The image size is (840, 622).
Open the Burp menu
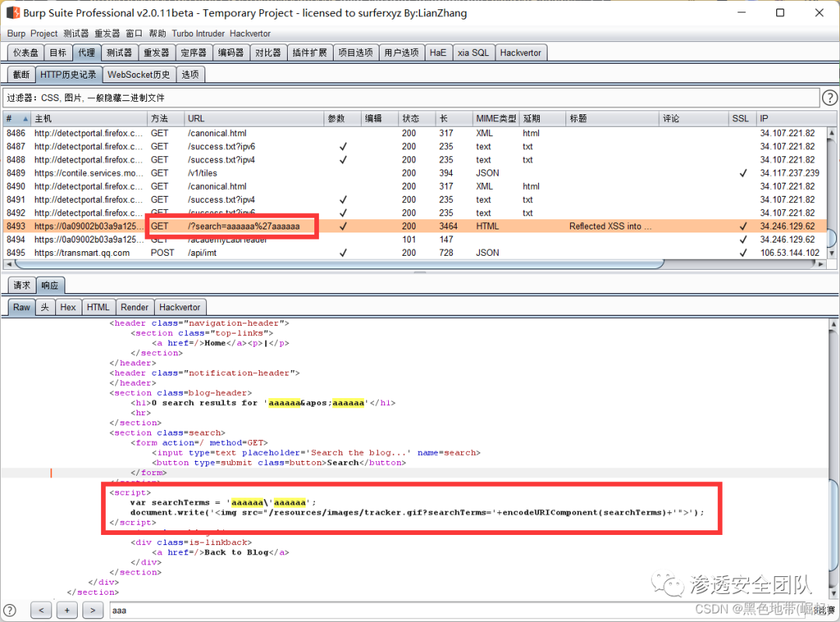click(x=16, y=33)
